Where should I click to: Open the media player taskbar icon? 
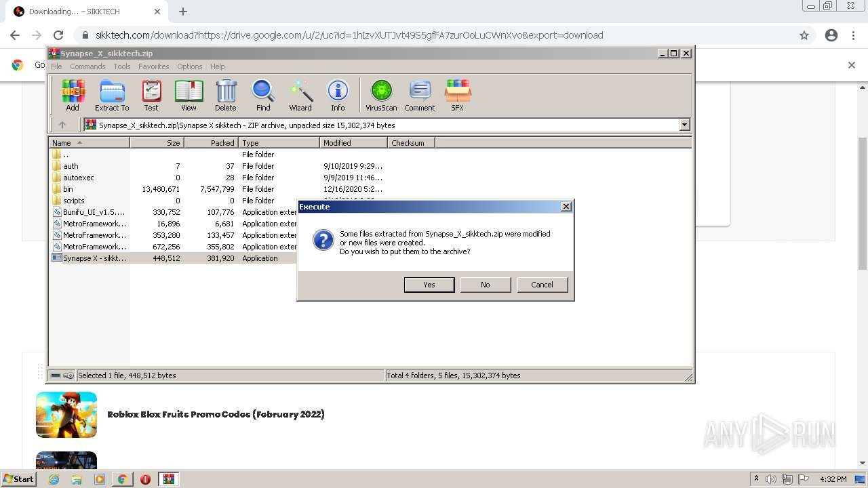coord(100,479)
